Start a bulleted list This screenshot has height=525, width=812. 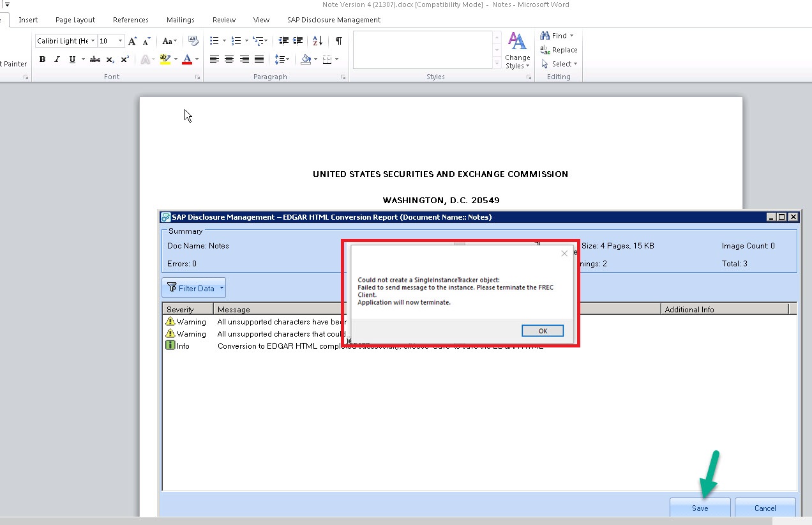point(214,41)
